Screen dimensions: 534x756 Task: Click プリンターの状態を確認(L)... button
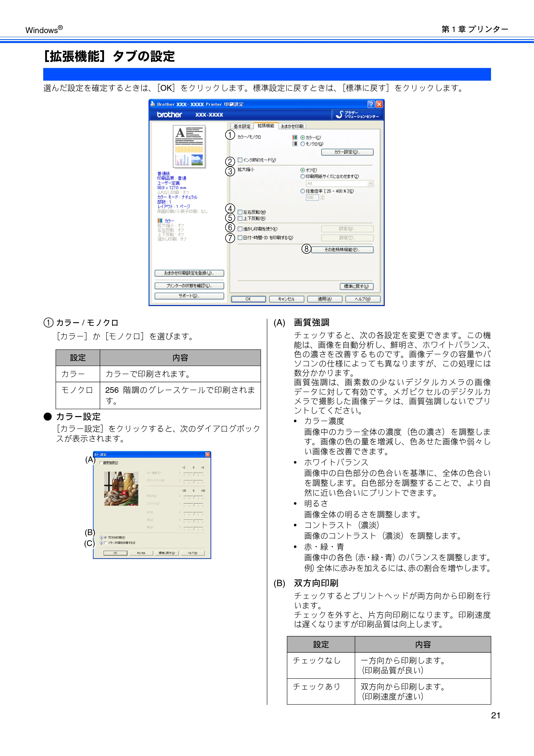(189, 286)
